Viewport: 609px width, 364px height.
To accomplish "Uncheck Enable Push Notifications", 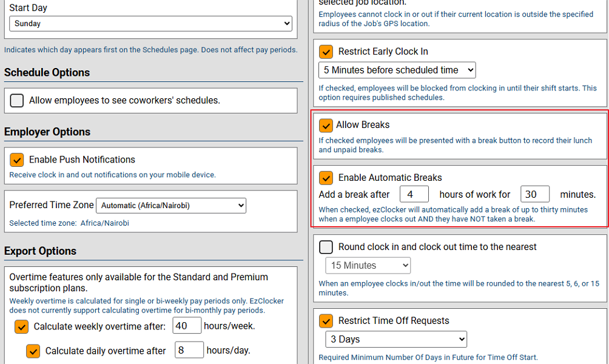I will 17,160.
